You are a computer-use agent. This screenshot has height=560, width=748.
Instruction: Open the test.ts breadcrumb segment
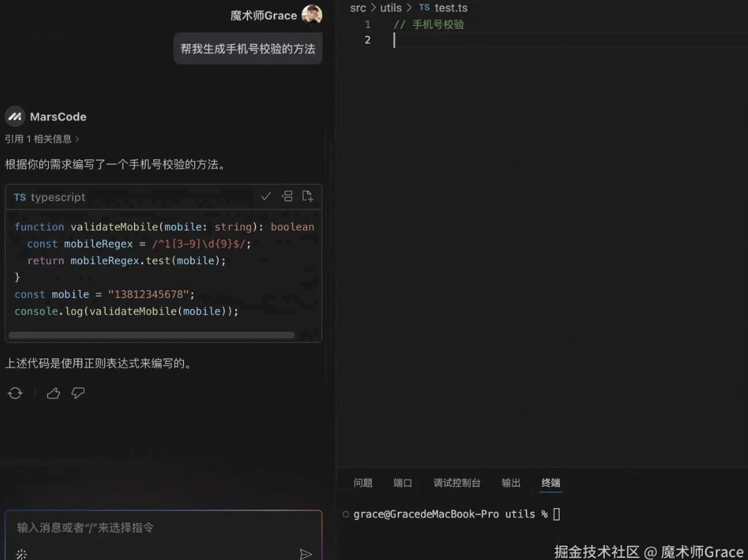click(451, 7)
